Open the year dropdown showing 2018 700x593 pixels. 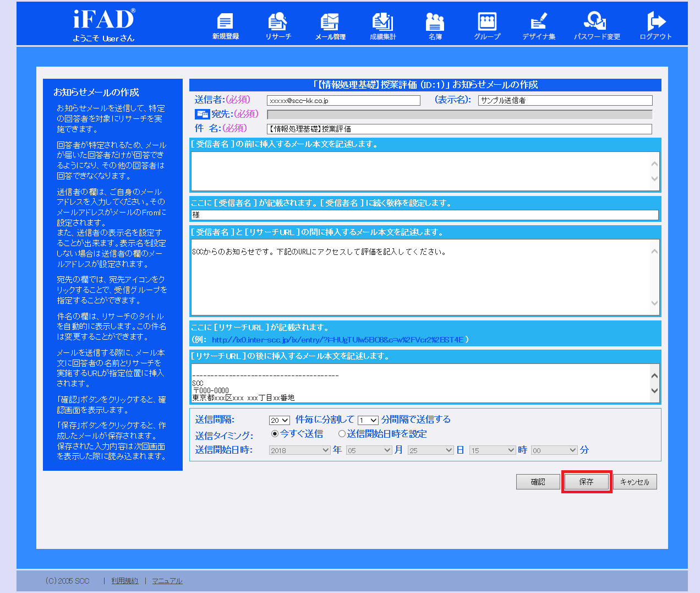tap(300, 450)
